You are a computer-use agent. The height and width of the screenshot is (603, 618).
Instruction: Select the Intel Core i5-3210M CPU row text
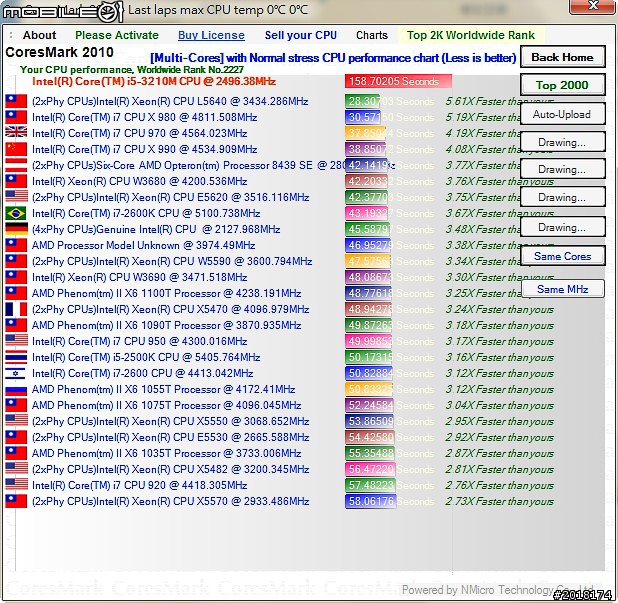pyautogui.click(x=154, y=81)
